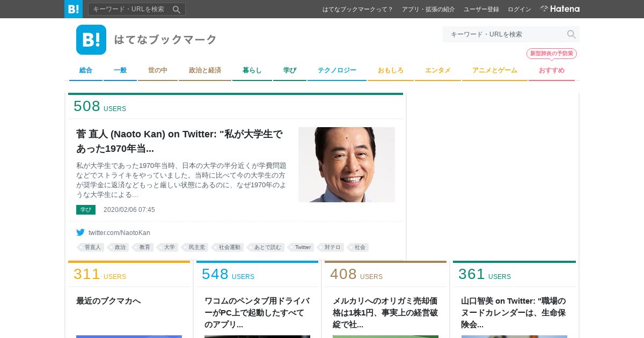Open アプリ・拡張の紹介 link

tap(428, 9)
